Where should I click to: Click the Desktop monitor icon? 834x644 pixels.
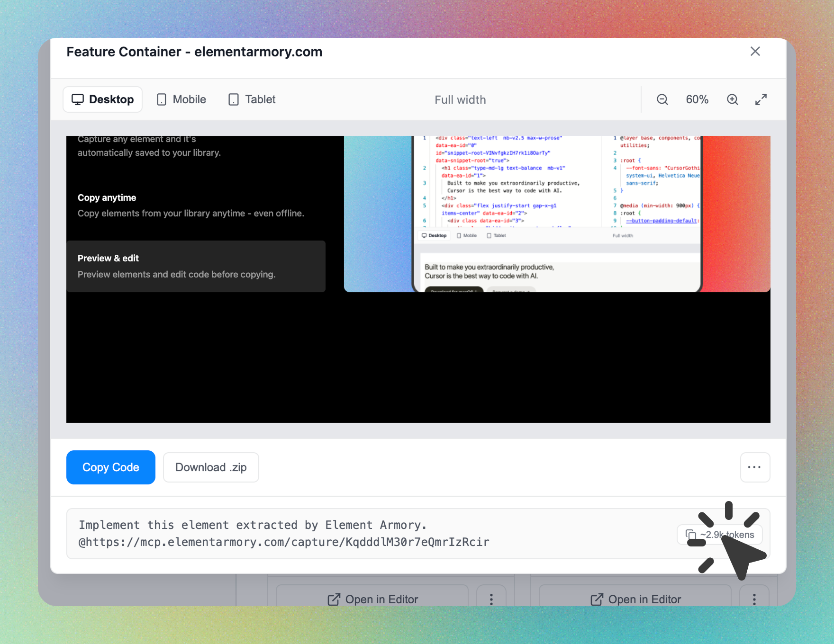79,99
